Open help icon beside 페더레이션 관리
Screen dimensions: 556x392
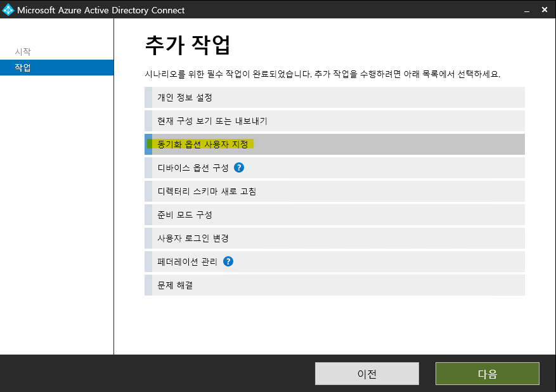228,261
